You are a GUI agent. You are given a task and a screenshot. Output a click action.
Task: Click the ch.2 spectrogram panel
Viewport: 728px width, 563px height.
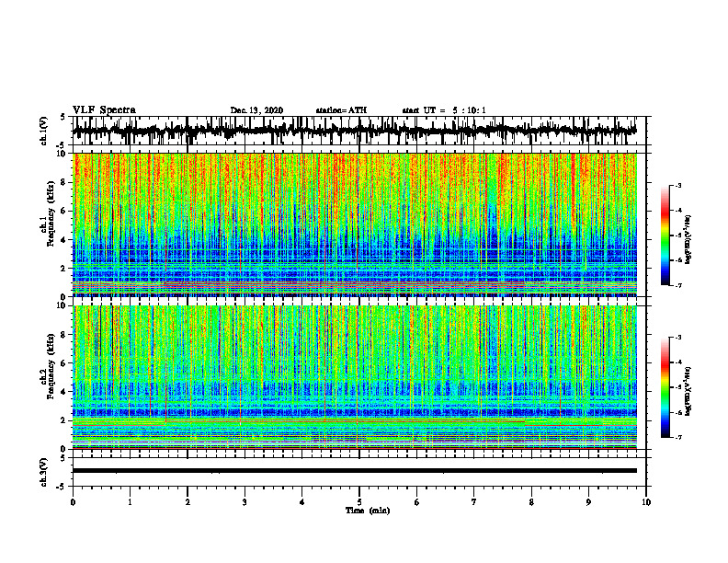[x=355, y=377]
